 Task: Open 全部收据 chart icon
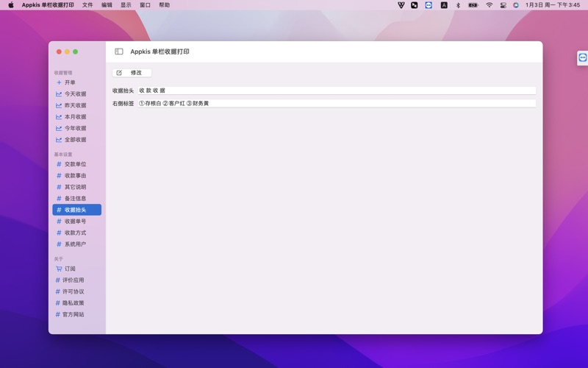(x=59, y=140)
